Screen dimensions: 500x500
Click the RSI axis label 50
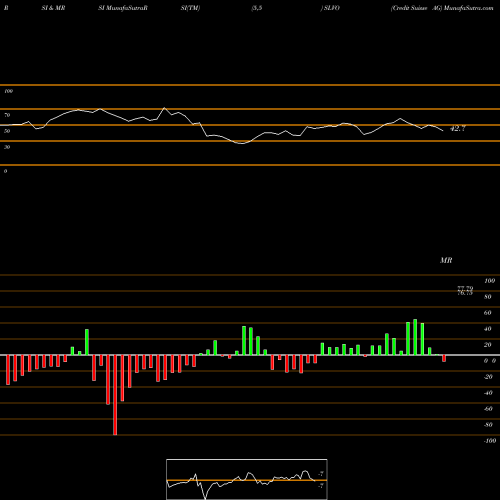point(7,131)
